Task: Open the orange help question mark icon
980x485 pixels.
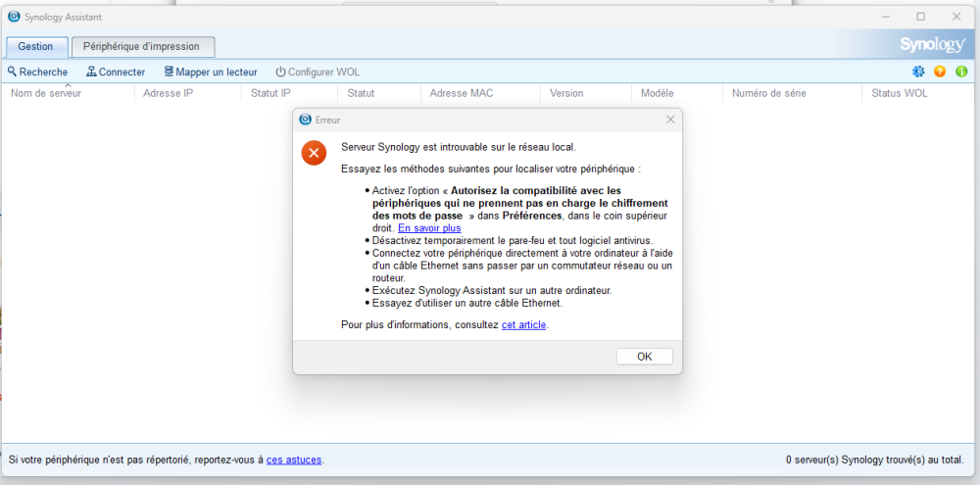Action: coord(940,72)
